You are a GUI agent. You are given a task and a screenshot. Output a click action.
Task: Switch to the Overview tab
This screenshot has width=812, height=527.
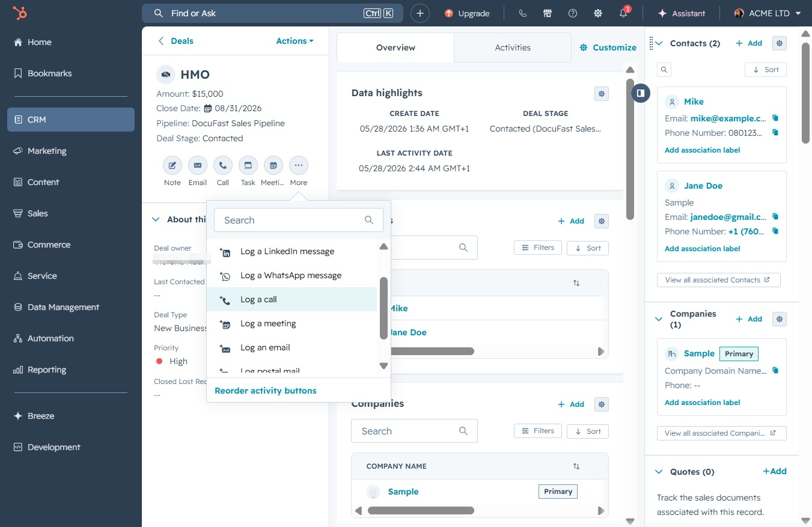click(395, 47)
